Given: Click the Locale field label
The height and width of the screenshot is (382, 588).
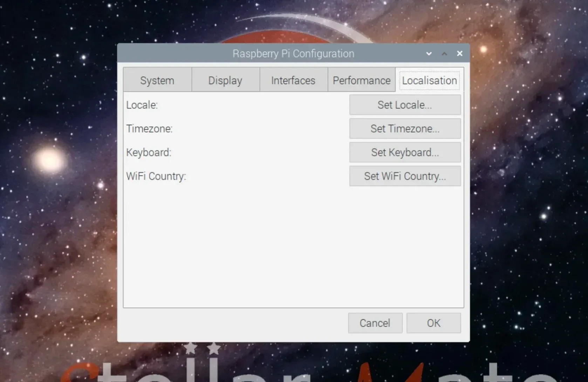Looking at the screenshot, I should [x=142, y=105].
